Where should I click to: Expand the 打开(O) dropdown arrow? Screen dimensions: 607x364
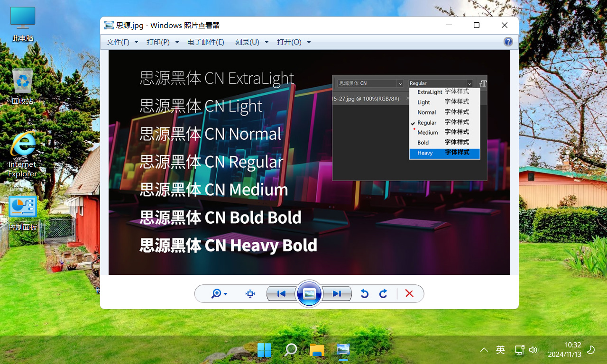(x=309, y=42)
